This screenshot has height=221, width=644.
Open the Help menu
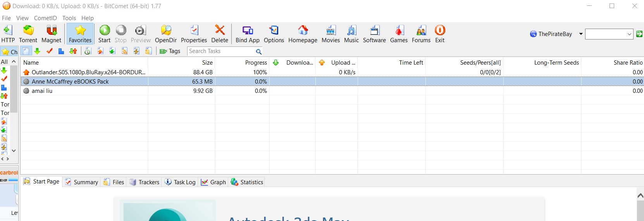tap(88, 18)
